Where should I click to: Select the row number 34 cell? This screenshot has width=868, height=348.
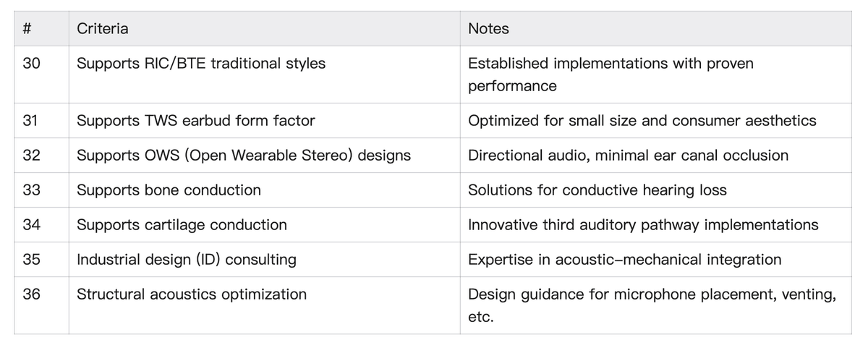[x=31, y=225]
